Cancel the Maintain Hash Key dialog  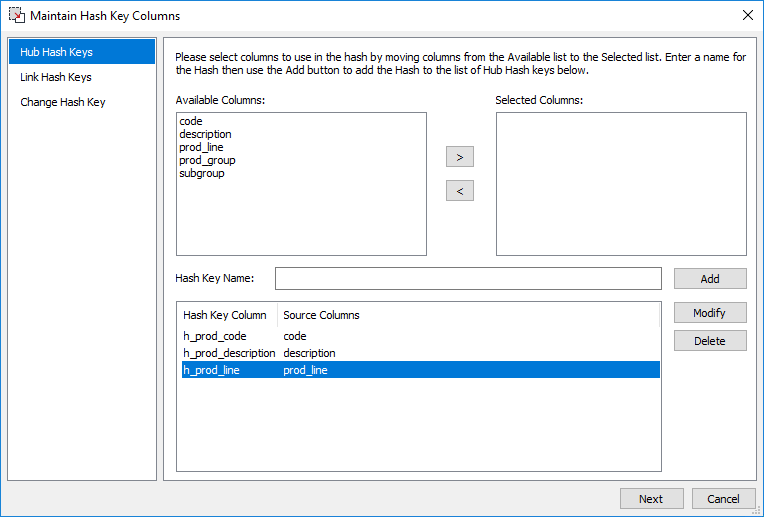pyautogui.click(x=724, y=499)
